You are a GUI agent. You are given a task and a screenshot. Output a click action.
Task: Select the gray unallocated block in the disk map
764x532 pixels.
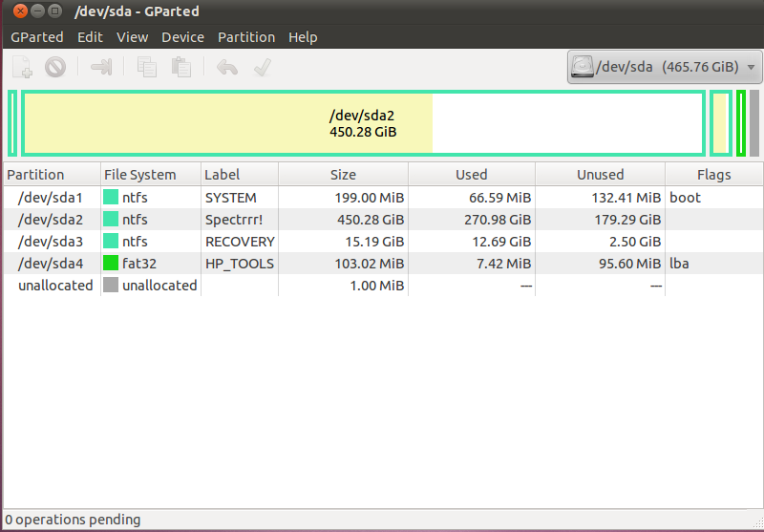point(754,123)
